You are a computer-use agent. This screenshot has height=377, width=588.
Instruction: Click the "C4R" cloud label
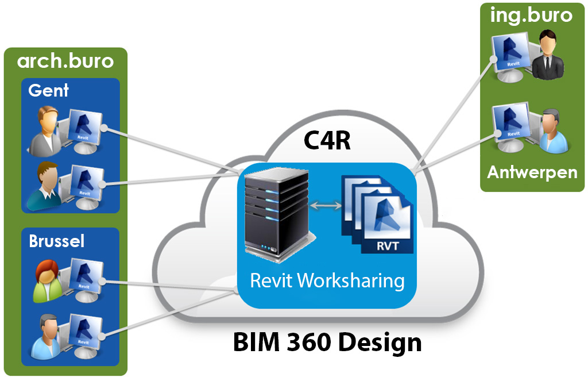pos(327,140)
